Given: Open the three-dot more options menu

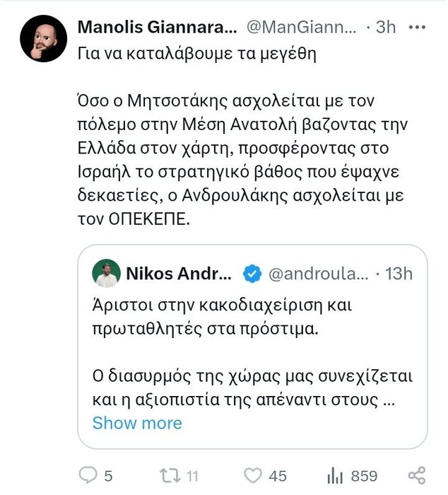Looking at the screenshot, I should [418, 28].
